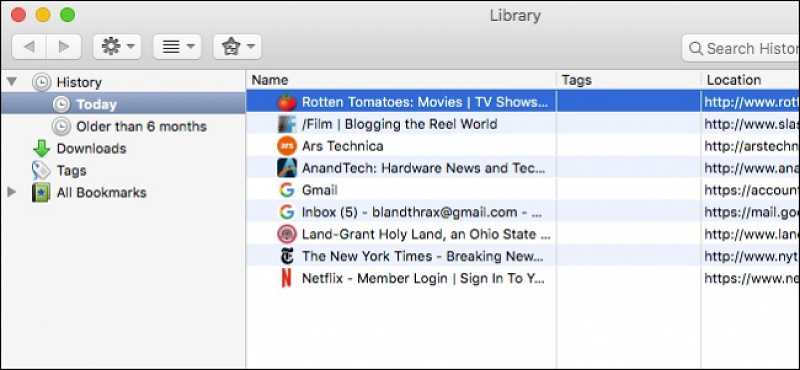Click the Land-Grant Holy Land favicon
800x370 pixels.
click(287, 234)
